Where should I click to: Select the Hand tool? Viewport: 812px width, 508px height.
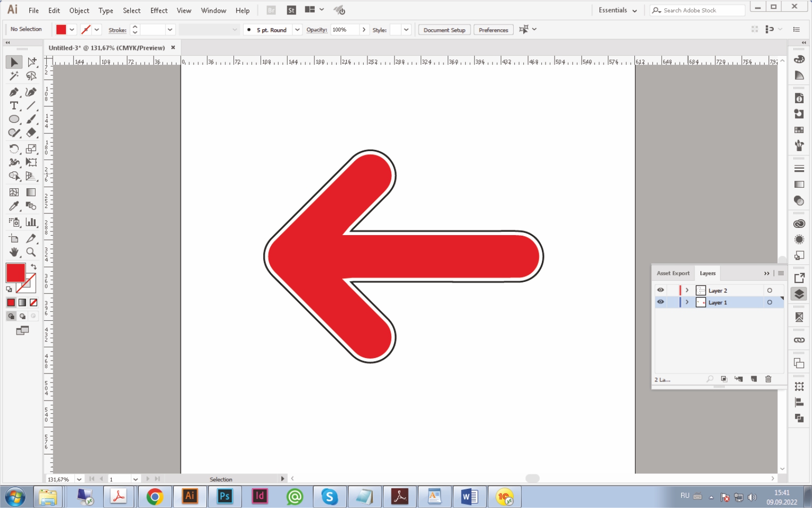14,252
